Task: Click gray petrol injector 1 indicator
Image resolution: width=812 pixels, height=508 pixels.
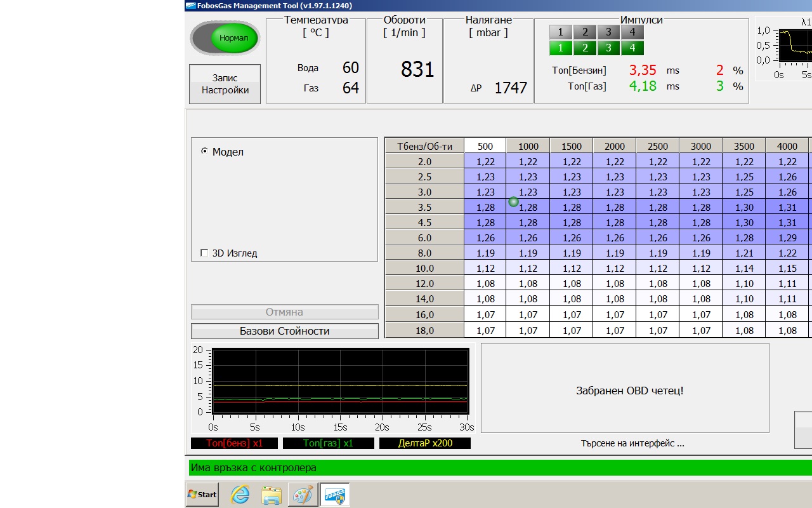Action: click(560, 32)
